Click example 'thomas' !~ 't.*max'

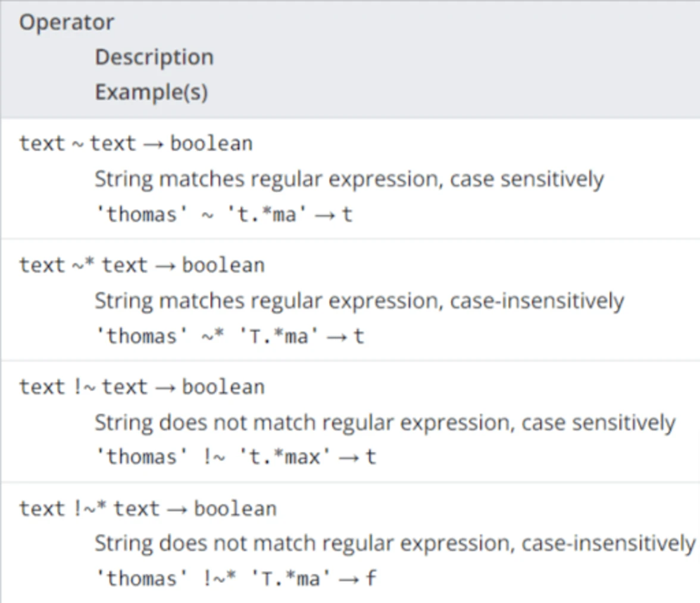[213, 457]
